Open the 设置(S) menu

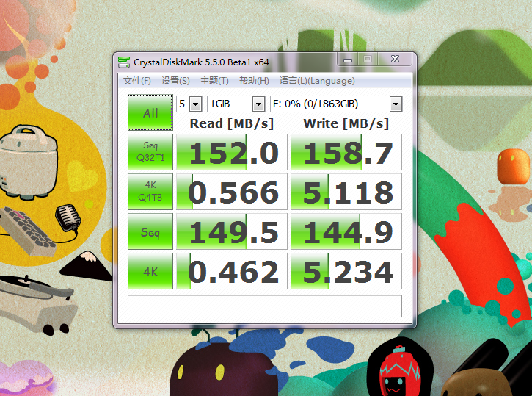(x=175, y=81)
